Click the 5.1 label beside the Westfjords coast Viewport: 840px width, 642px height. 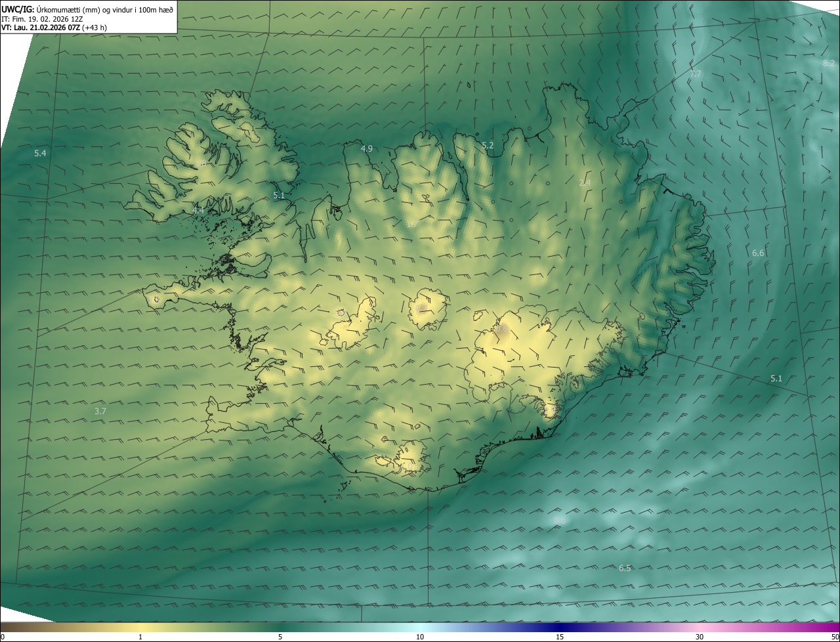point(279,196)
